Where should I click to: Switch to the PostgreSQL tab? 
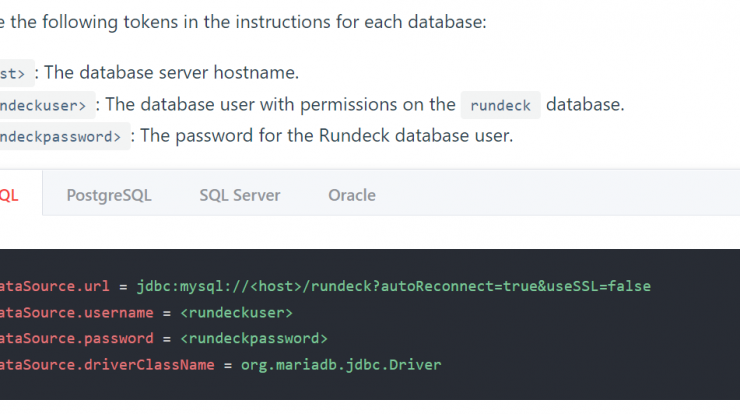pos(109,195)
